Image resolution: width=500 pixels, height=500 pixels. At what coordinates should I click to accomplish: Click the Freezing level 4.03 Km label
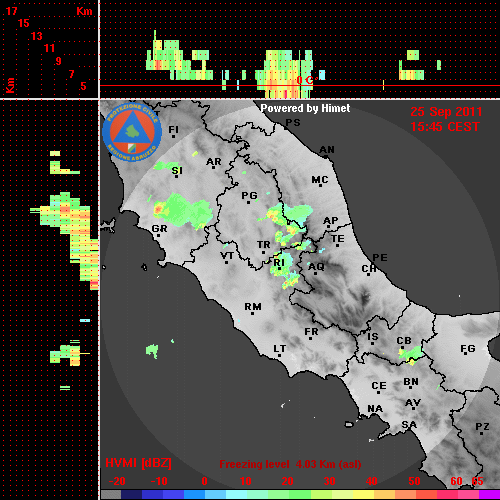coord(290,464)
